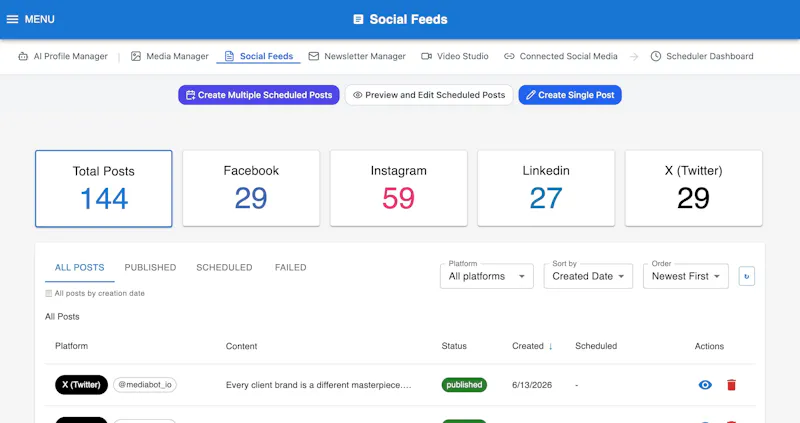Click the Scheduled column header

[x=596, y=346]
